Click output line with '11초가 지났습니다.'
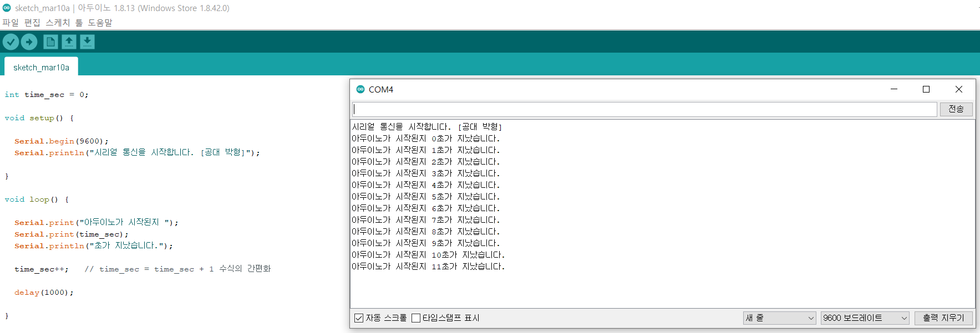This screenshot has width=980, height=333. [x=428, y=267]
